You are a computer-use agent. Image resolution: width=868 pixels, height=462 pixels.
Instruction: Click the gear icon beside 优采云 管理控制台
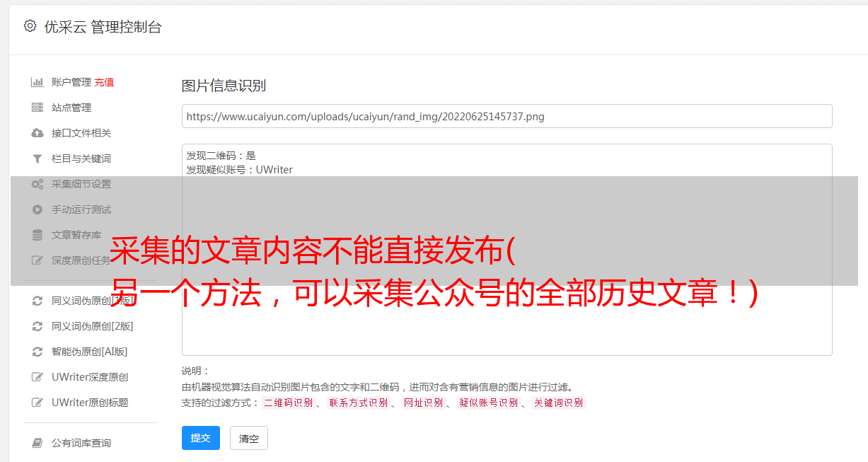30,26
